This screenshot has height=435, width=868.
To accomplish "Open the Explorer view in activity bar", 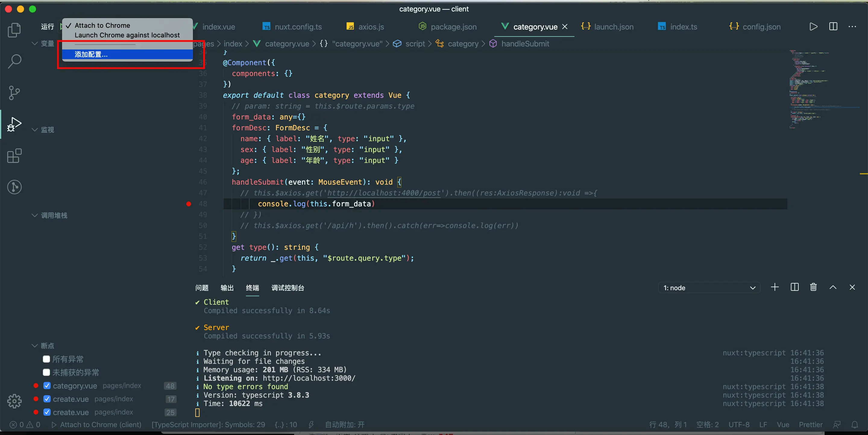I will pos(14,30).
